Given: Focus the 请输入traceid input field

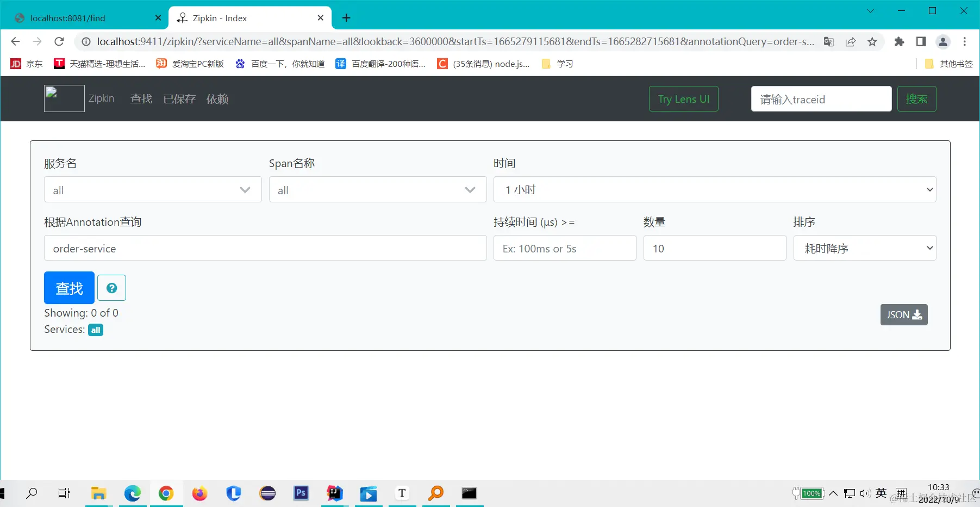Looking at the screenshot, I should point(821,99).
